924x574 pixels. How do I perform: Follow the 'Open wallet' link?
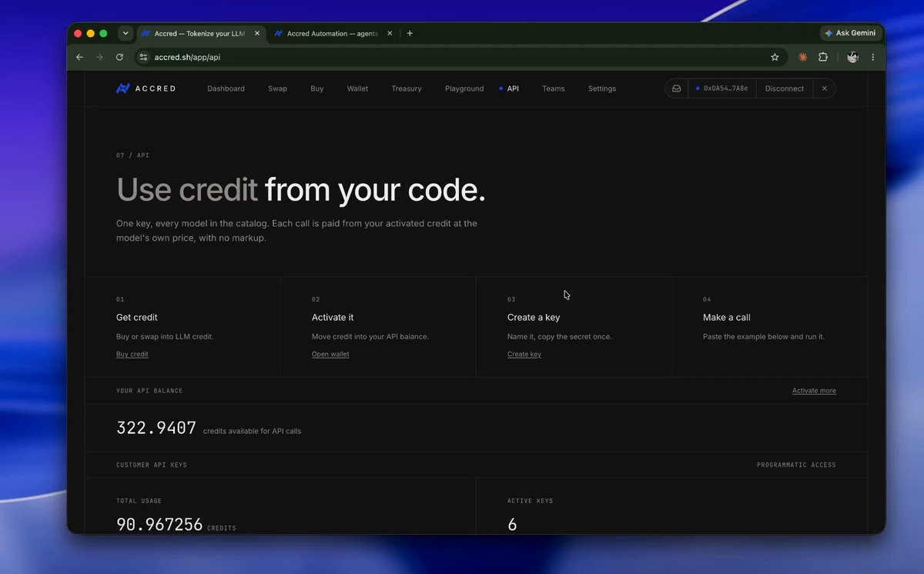[330, 354]
